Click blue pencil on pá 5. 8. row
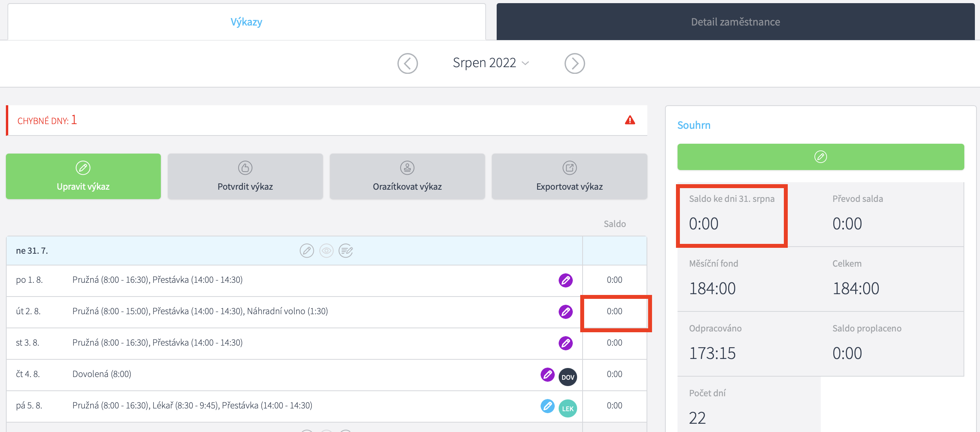 [x=547, y=406]
